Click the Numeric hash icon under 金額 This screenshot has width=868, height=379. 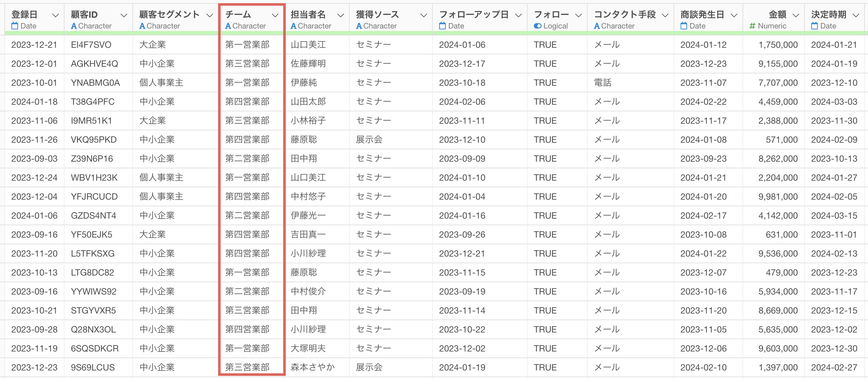752,26
